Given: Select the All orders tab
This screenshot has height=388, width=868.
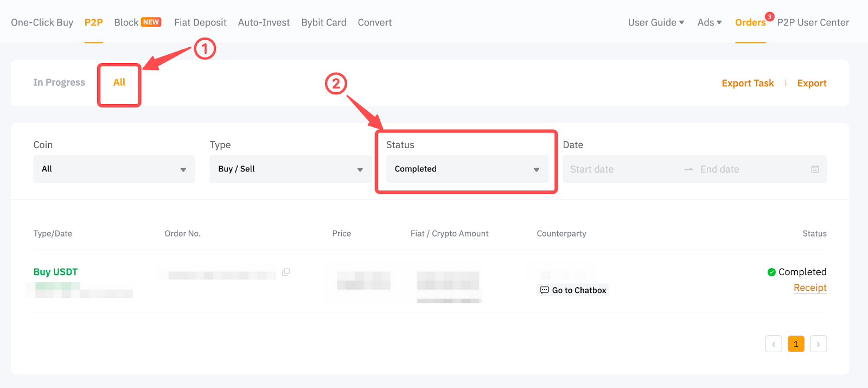Looking at the screenshot, I should pos(119,82).
